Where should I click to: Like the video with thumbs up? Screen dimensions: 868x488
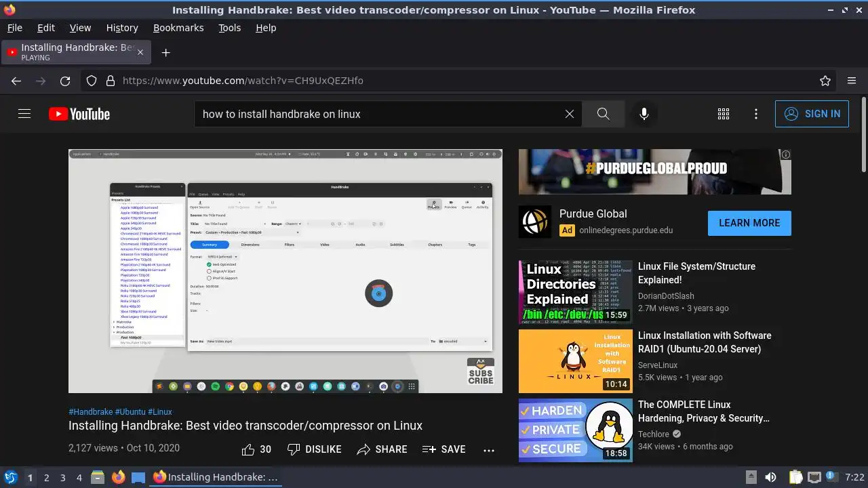pyautogui.click(x=256, y=449)
